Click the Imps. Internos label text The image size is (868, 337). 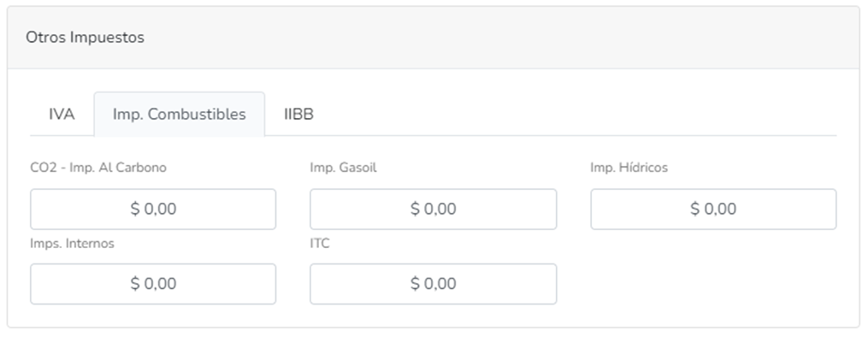pyautogui.click(x=73, y=244)
